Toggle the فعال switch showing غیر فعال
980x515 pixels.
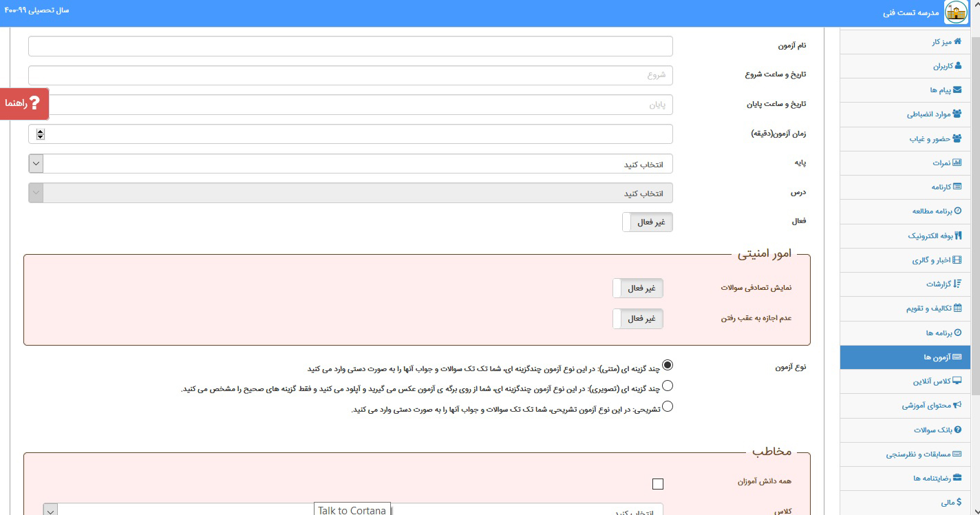(x=647, y=222)
